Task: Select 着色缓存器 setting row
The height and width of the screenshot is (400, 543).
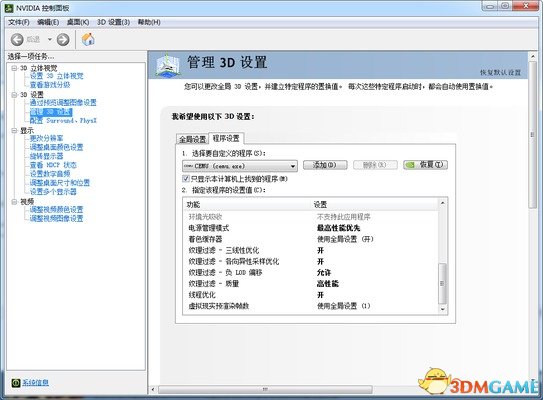Action: pos(311,239)
